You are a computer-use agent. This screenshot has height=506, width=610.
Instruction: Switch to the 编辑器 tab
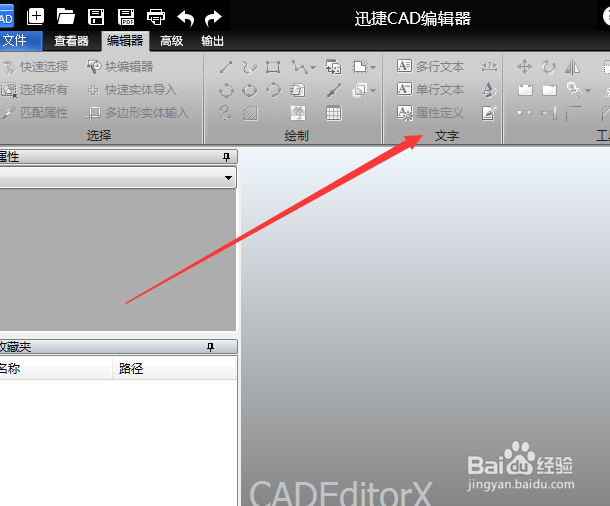125,41
